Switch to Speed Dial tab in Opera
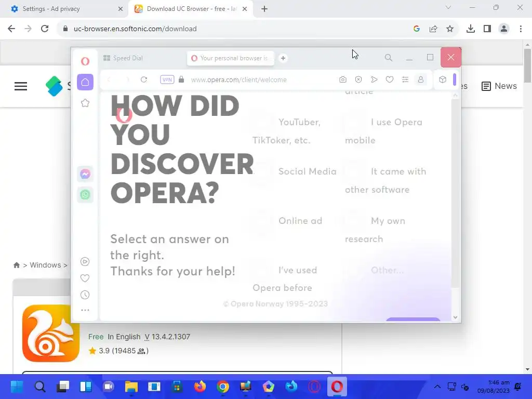This screenshot has height=399, width=532. [x=124, y=58]
